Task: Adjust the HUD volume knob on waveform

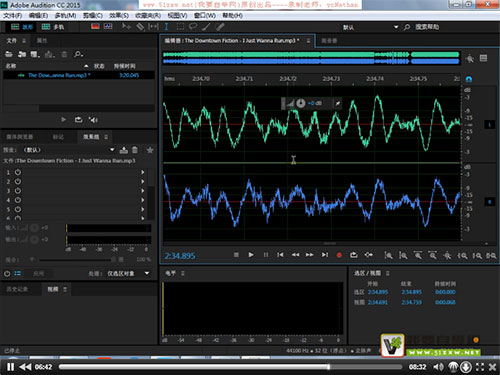Action: (x=301, y=103)
